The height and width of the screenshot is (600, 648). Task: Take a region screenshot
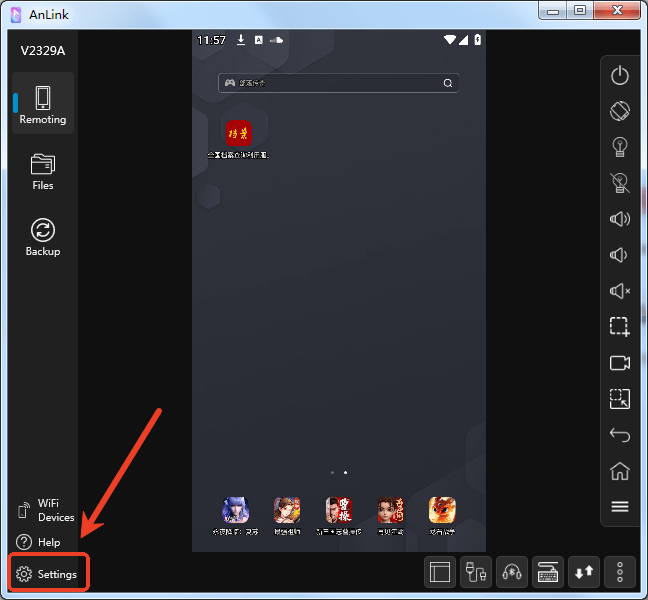[x=619, y=327]
